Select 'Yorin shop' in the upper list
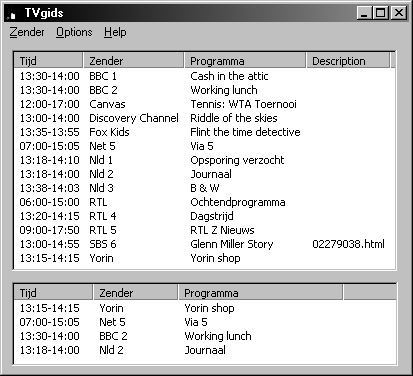Viewport: 413px width, 376px height. pos(215,258)
